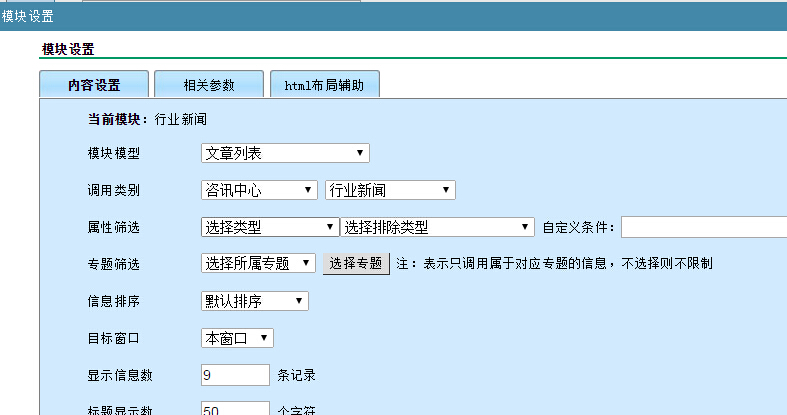Click the 当前模块 行业新闻 text line
The width and height of the screenshot is (787, 415).
tap(147, 119)
